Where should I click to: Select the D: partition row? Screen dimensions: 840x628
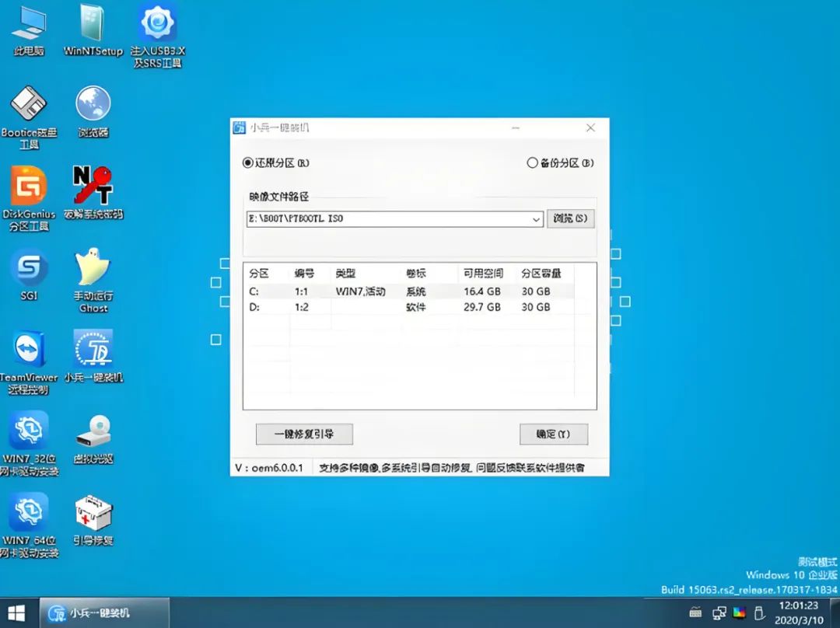click(x=409, y=307)
